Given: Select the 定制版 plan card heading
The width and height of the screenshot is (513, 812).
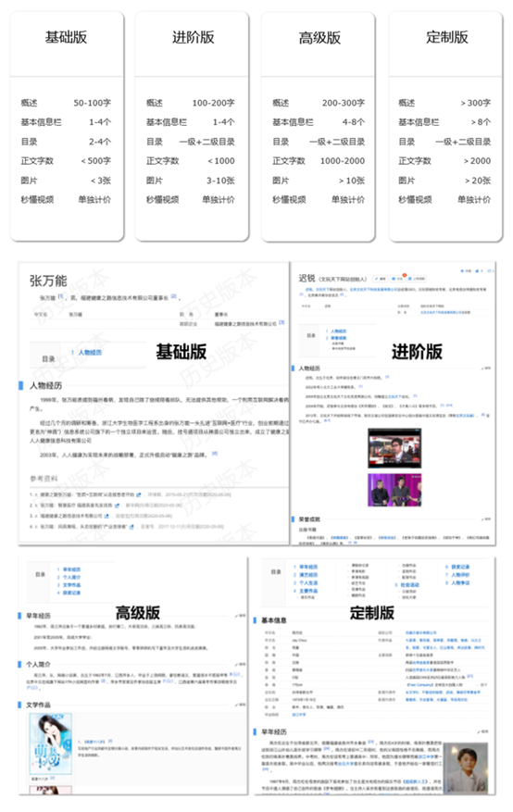Looking at the screenshot, I should 446,37.
